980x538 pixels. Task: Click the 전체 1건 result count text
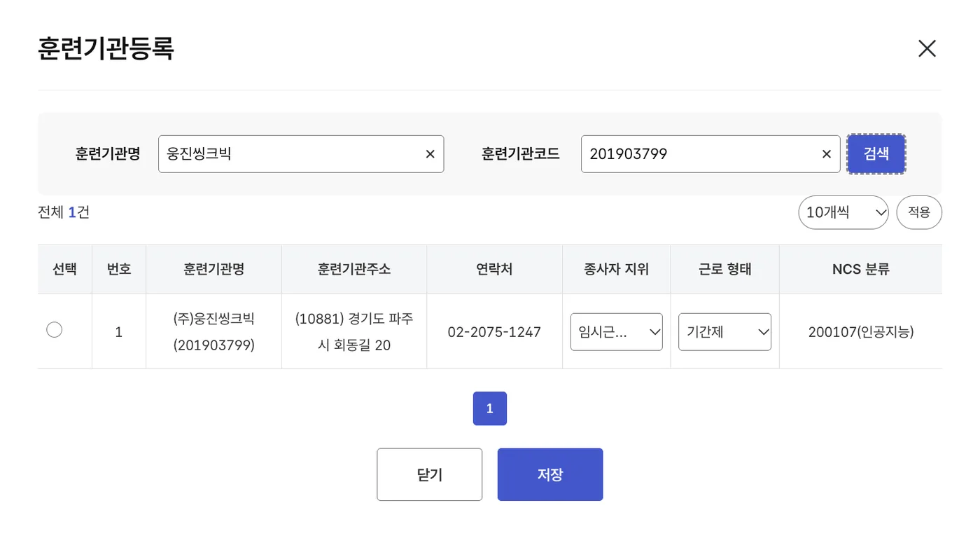(64, 212)
